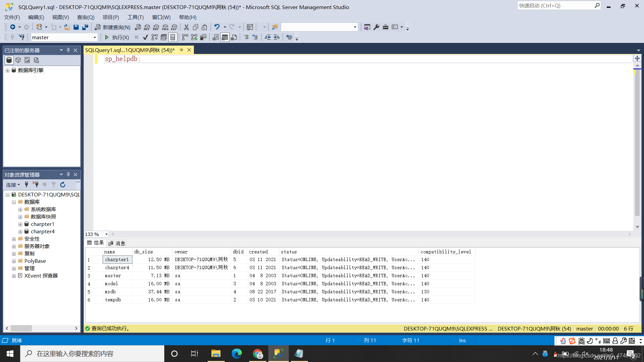This screenshot has height=362, width=644.
Task: Click the Analysis Services cube icon
Action: [18, 60]
